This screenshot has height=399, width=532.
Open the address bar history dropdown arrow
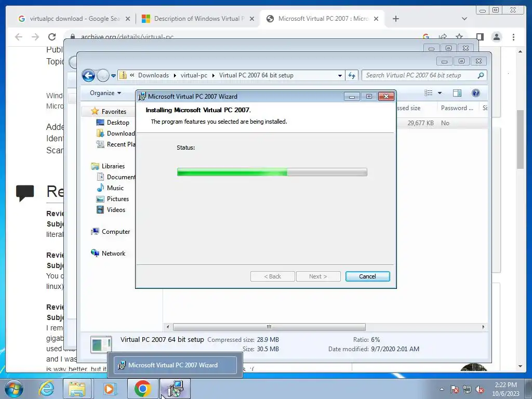340,76
